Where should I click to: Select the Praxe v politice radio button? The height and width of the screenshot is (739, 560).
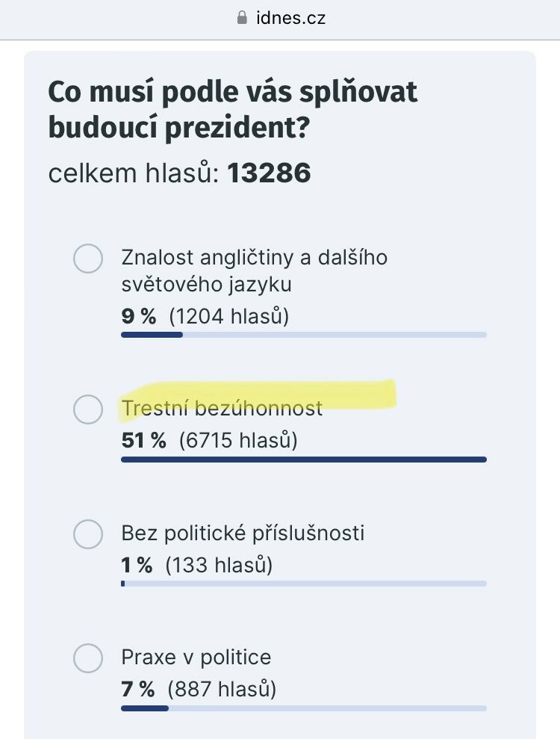[88, 658]
